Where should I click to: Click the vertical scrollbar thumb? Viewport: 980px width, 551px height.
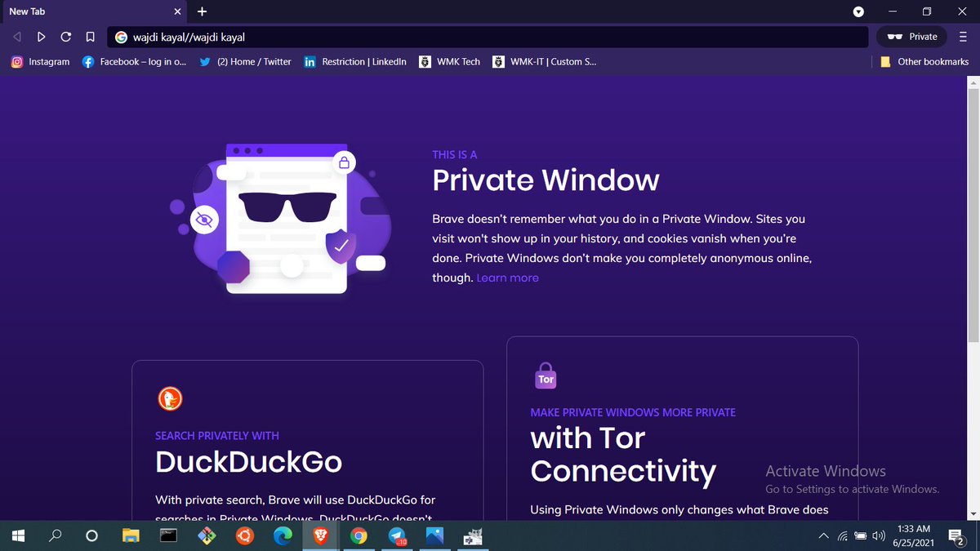coord(973,216)
